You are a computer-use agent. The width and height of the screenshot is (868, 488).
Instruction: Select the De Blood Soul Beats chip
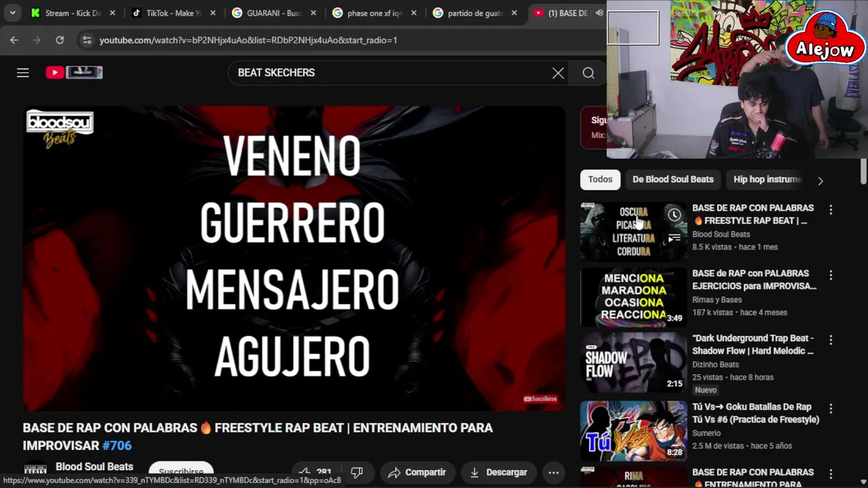pyautogui.click(x=673, y=180)
